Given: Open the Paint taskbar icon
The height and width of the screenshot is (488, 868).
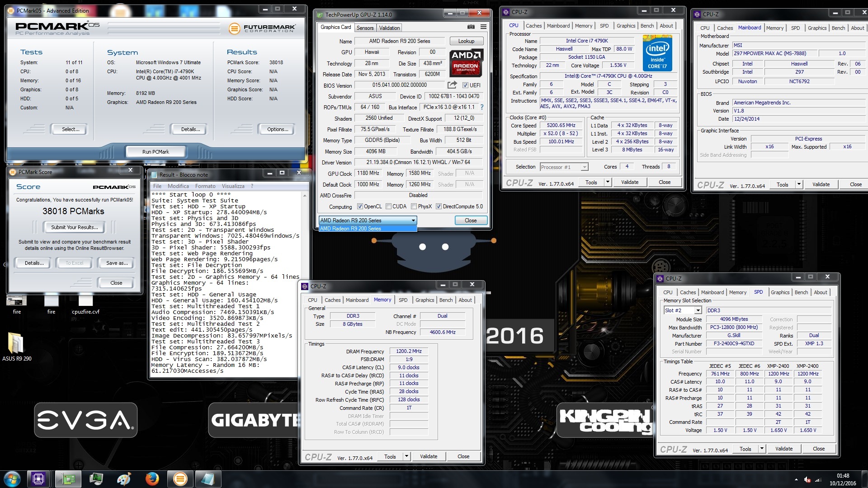Looking at the screenshot, I should point(124,479).
